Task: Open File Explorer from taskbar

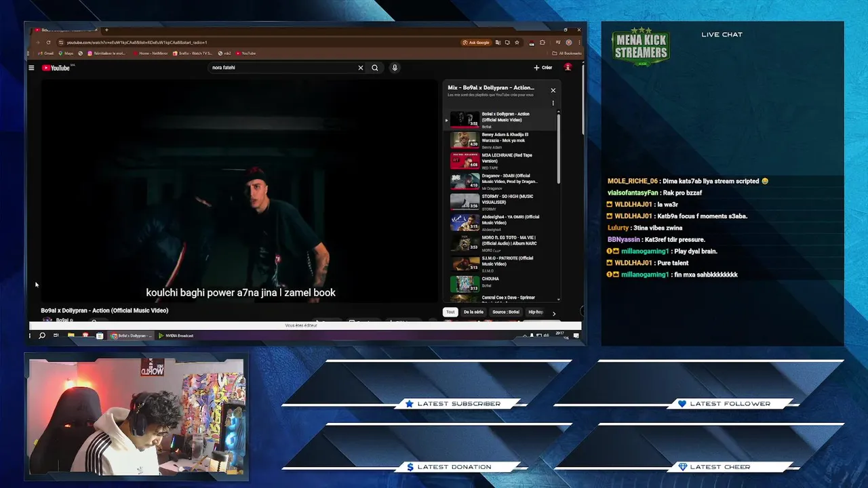Action: point(71,335)
